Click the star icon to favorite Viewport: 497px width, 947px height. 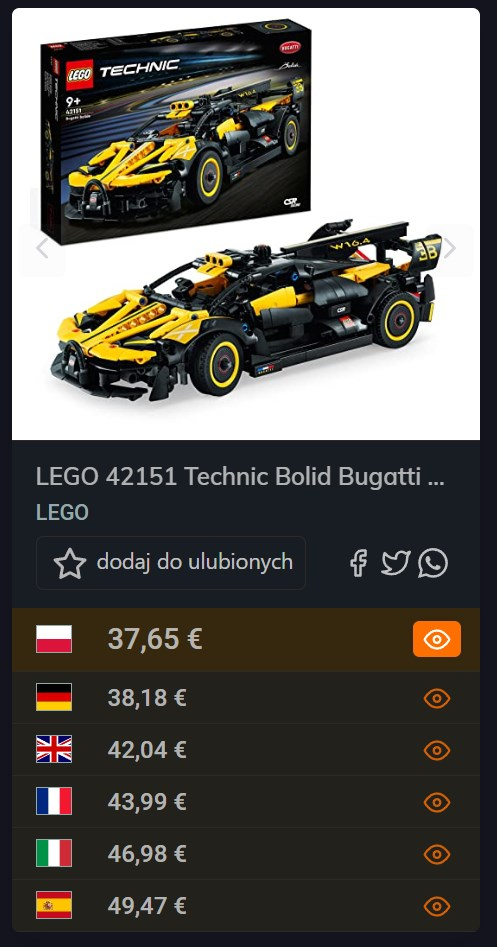tap(70, 563)
